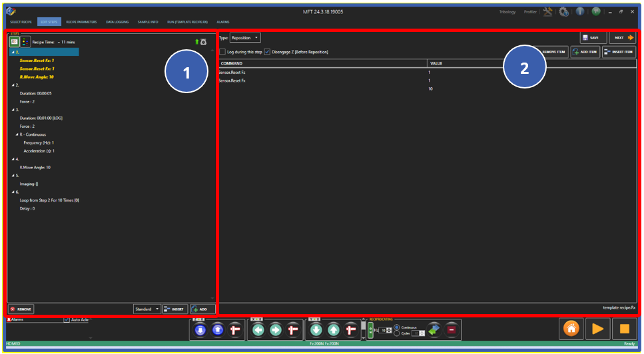Click the Remove step button
Viewport: 644px width, 354px height.
tap(21, 309)
